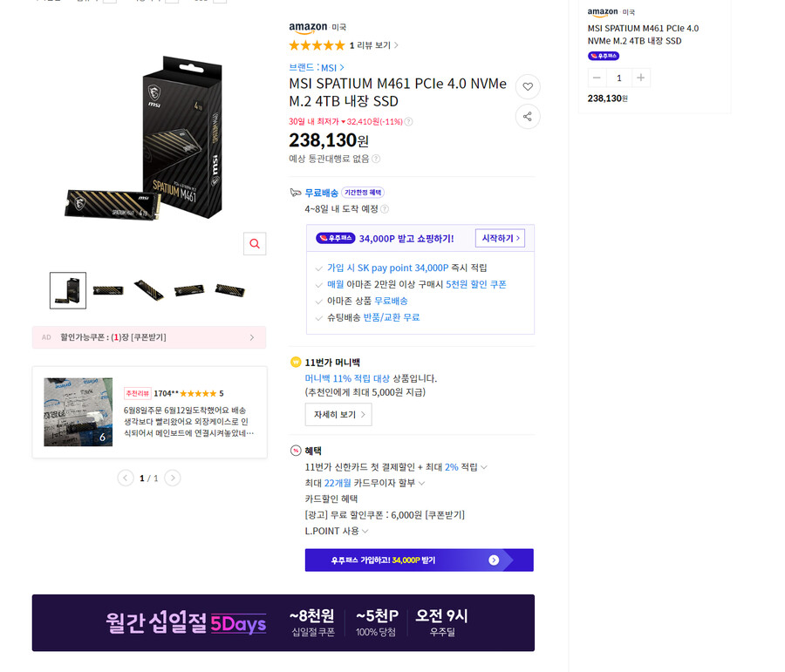The height and width of the screenshot is (672, 785).
Task: Expand the 신한카드 첫 결제할인 details
Action: [485, 467]
